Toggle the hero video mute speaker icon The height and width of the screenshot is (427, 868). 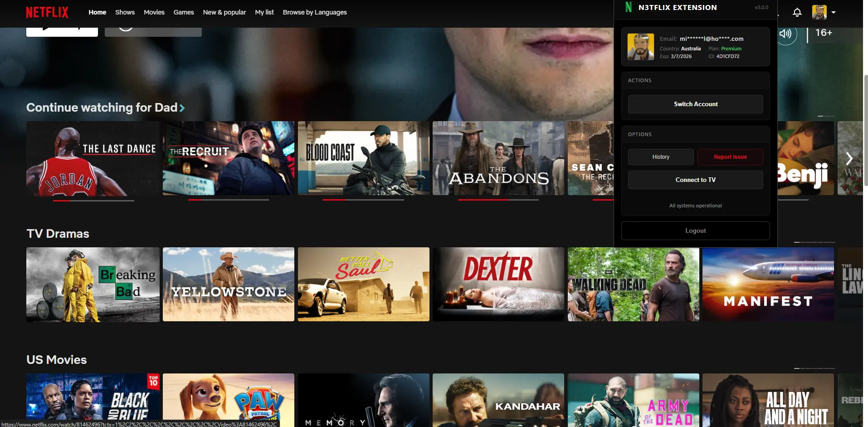(786, 34)
